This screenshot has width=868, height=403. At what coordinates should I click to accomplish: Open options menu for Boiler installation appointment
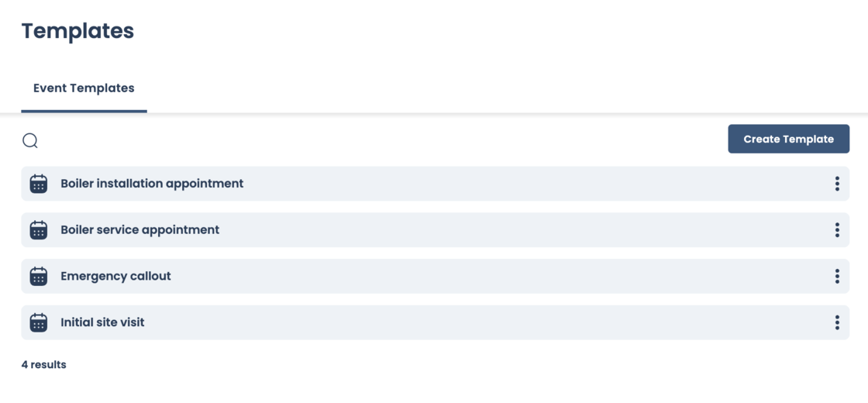(x=837, y=184)
